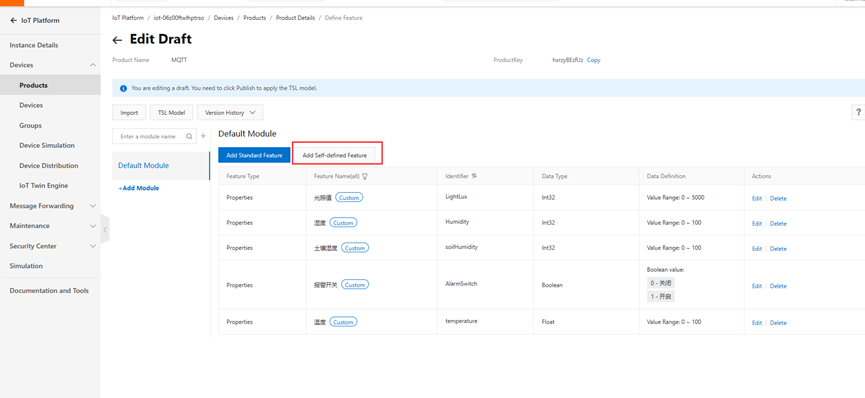Expand the Message Forwarding section

(92, 206)
